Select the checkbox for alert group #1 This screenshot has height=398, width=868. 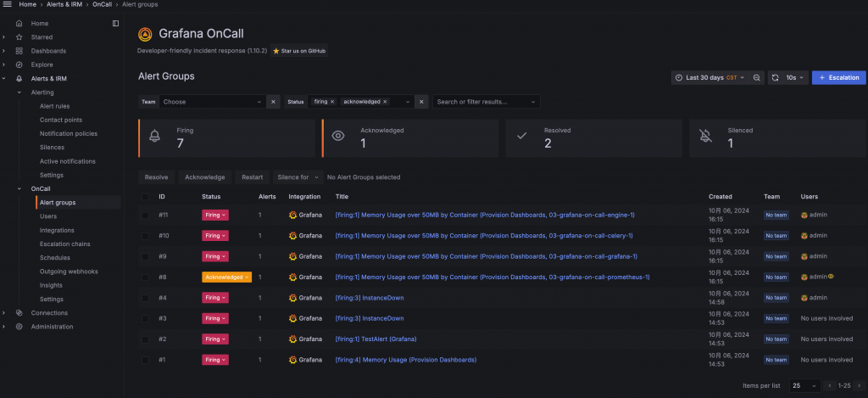pos(145,360)
